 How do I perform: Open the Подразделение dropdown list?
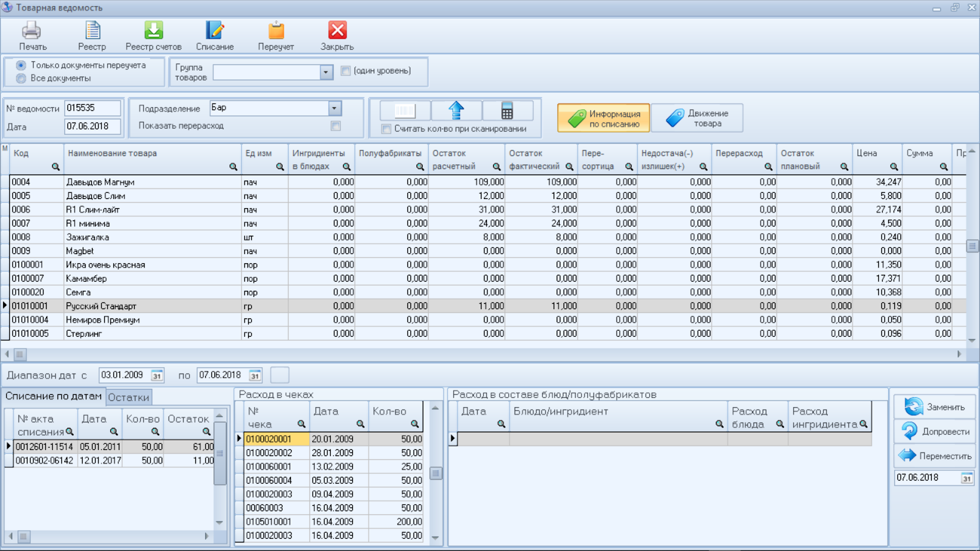334,108
